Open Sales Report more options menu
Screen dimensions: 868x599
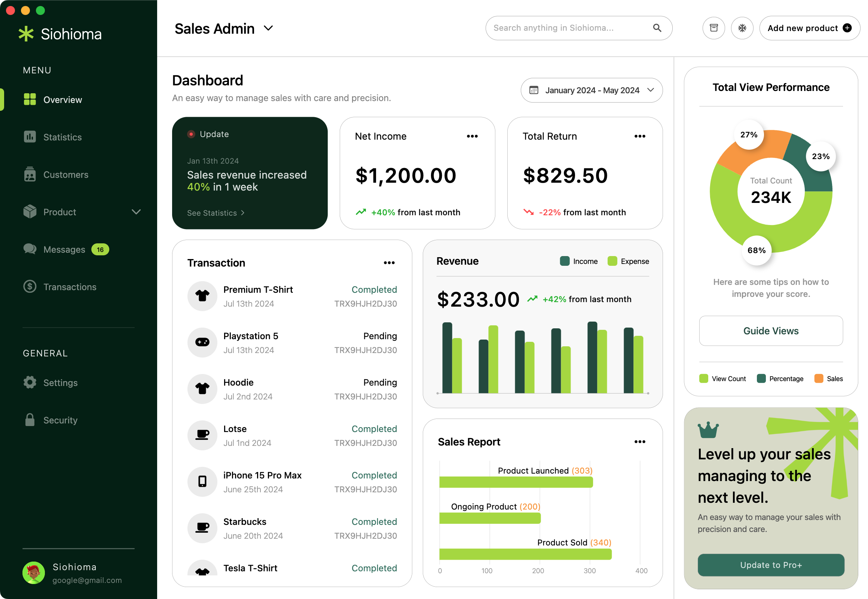tap(639, 442)
